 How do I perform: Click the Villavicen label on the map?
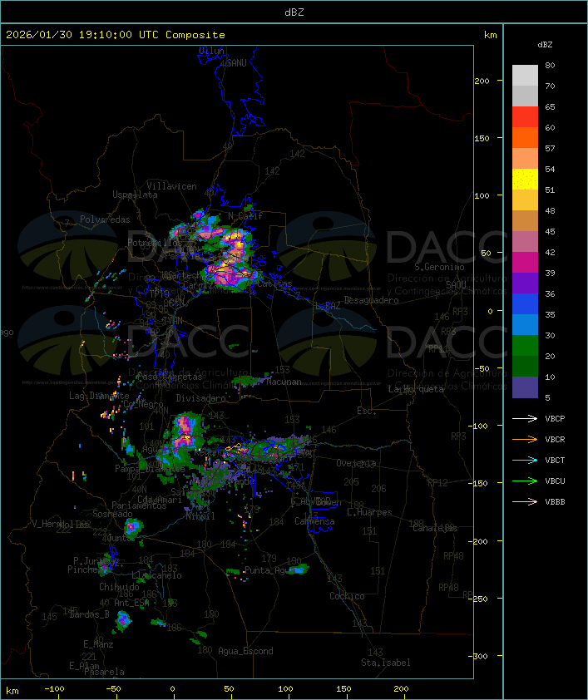[x=171, y=186]
